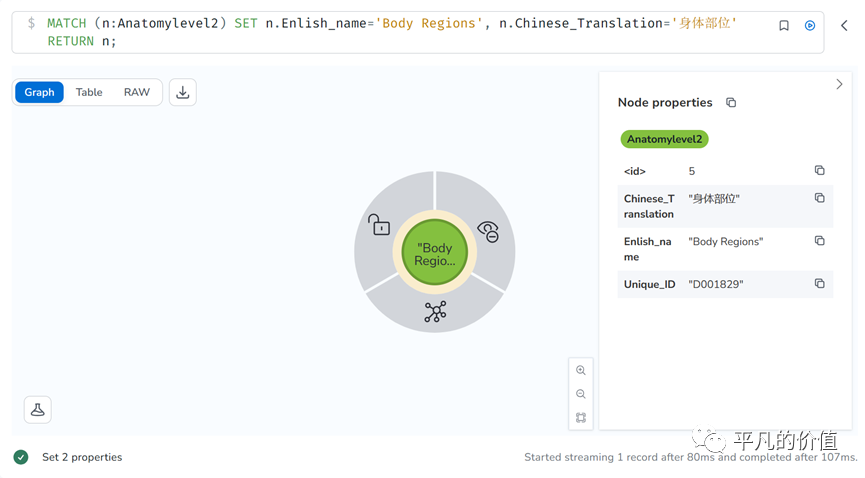Open the flask icon at bottom left

click(x=38, y=409)
